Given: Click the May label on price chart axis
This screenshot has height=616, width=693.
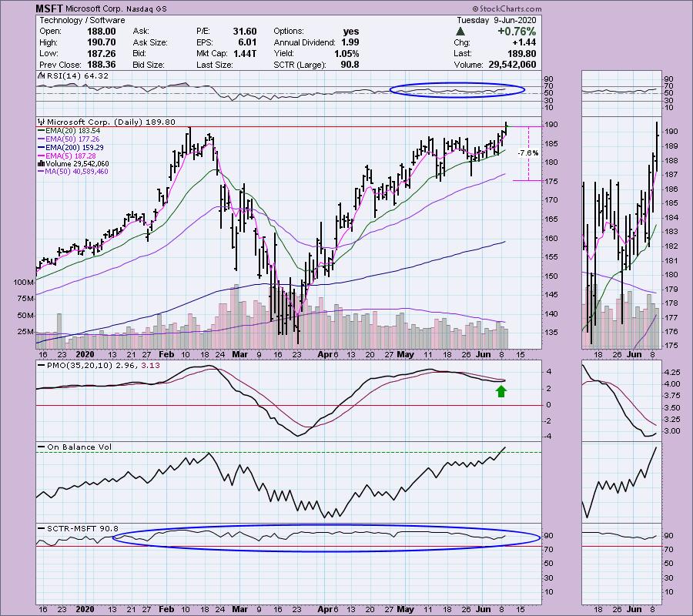Looking at the screenshot, I should point(405,354).
